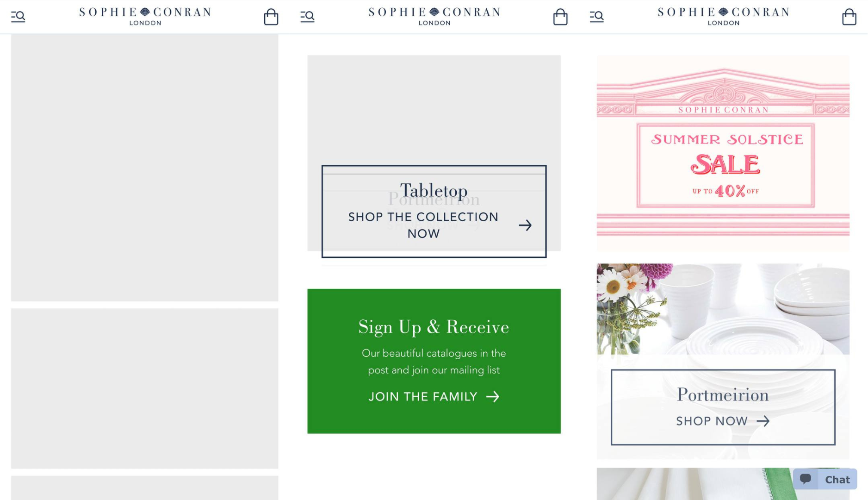
Task: Click the arrow beside Shop The Collection Now
Action: click(x=525, y=225)
